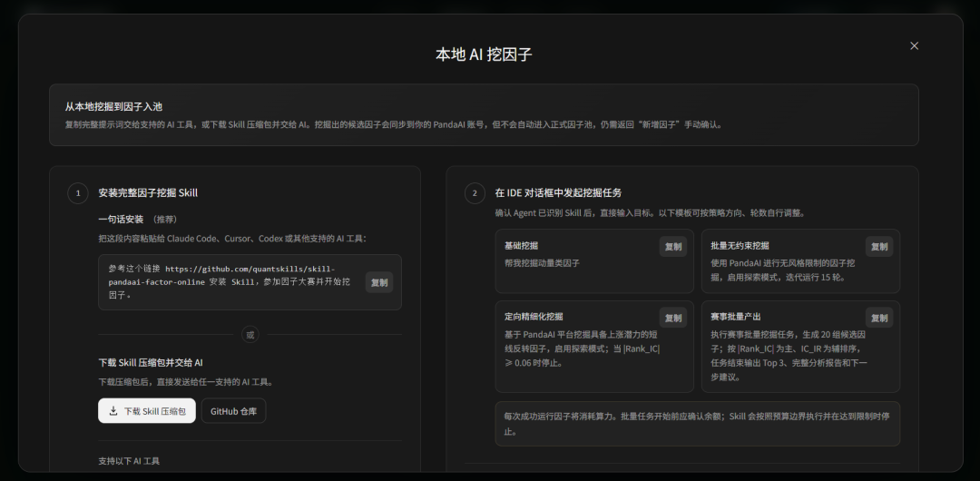Image resolution: width=980 pixels, height=481 pixels.
Task: Click the 基础挖掘 card title
Action: click(521, 246)
